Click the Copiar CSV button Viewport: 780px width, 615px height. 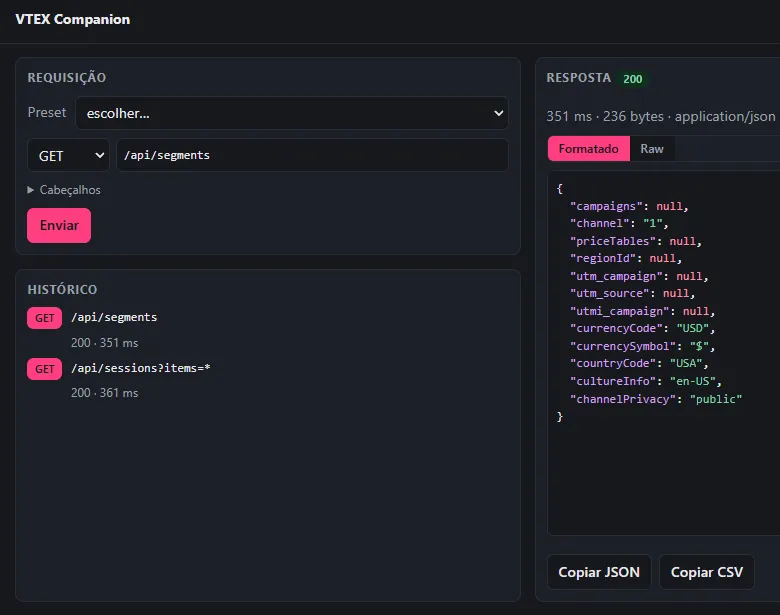707,572
